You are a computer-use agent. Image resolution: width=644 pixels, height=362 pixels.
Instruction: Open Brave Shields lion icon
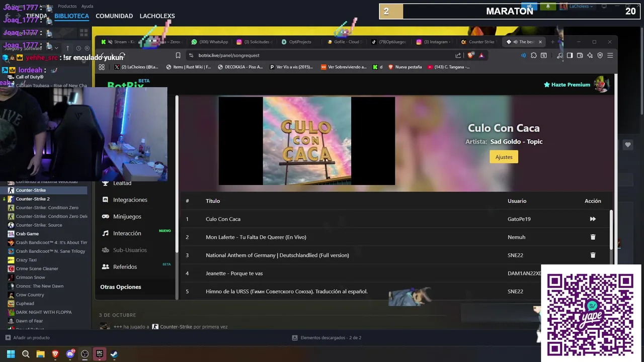(x=471, y=55)
